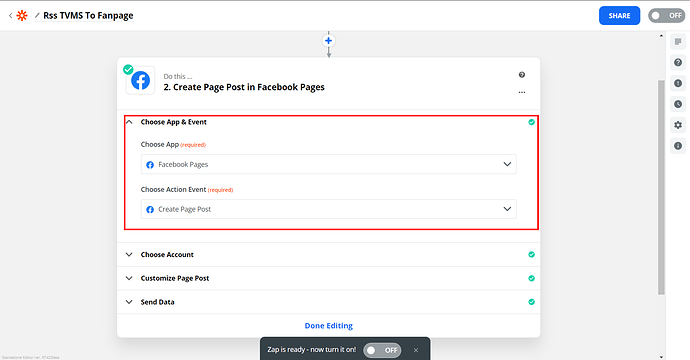Go back using the left arrow
Viewport: 690px width, 360px height.
click(10, 16)
